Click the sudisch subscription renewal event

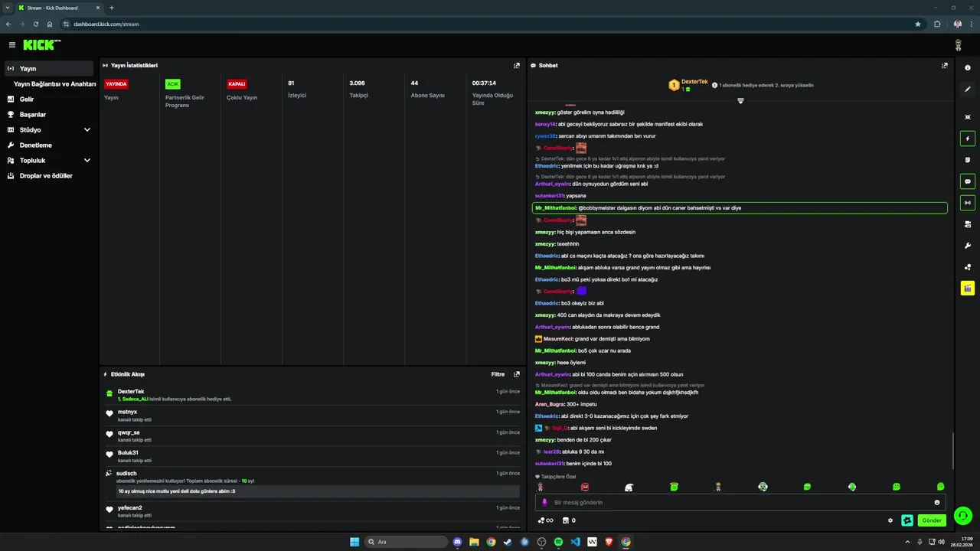point(312,484)
